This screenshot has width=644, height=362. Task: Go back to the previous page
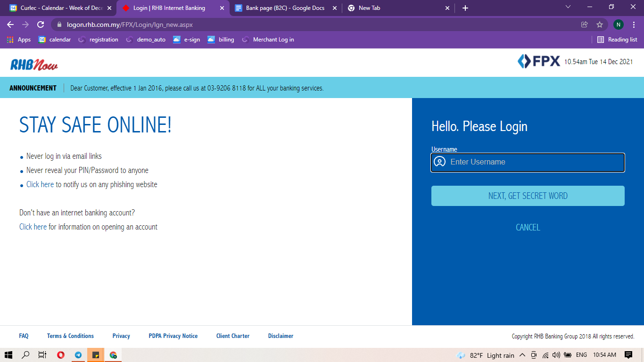click(10, 25)
